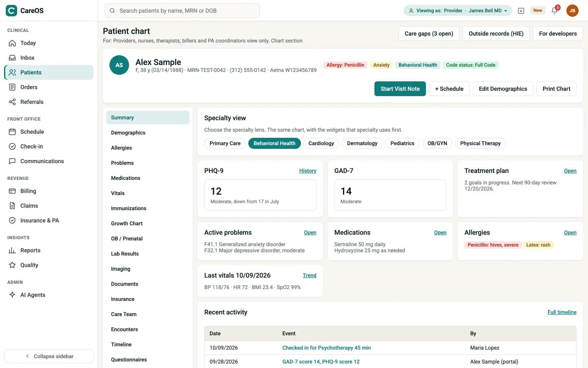Select the Cardiology specialty lens
Viewport: 588px width, 368px height.
pos(321,144)
